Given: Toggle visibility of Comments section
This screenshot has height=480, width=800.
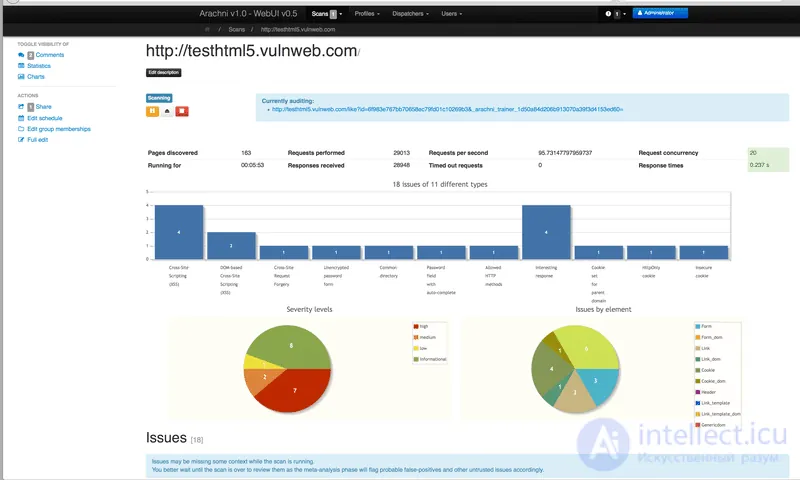Looking at the screenshot, I should [x=49, y=55].
